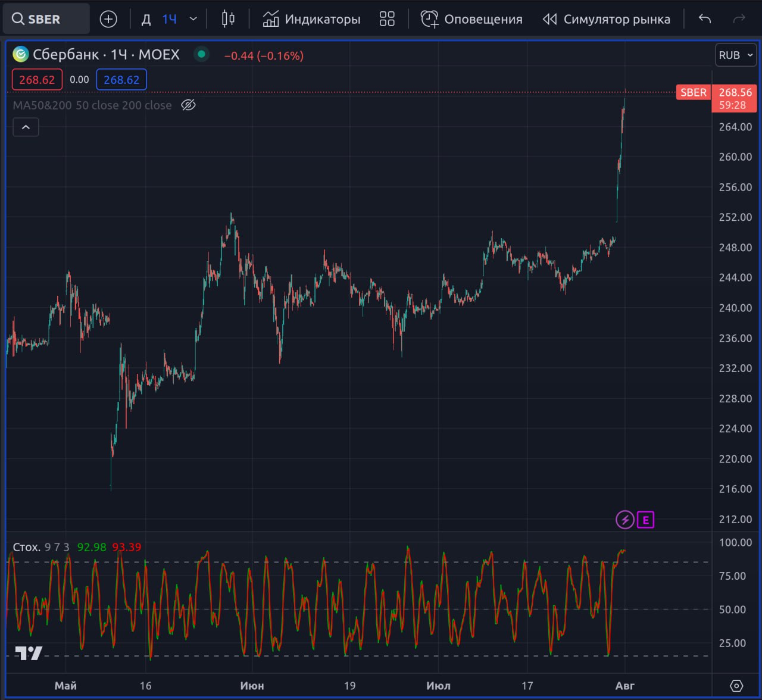Click the Май label on time axis
Viewport: 762px width, 700px height.
pyautogui.click(x=65, y=686)
